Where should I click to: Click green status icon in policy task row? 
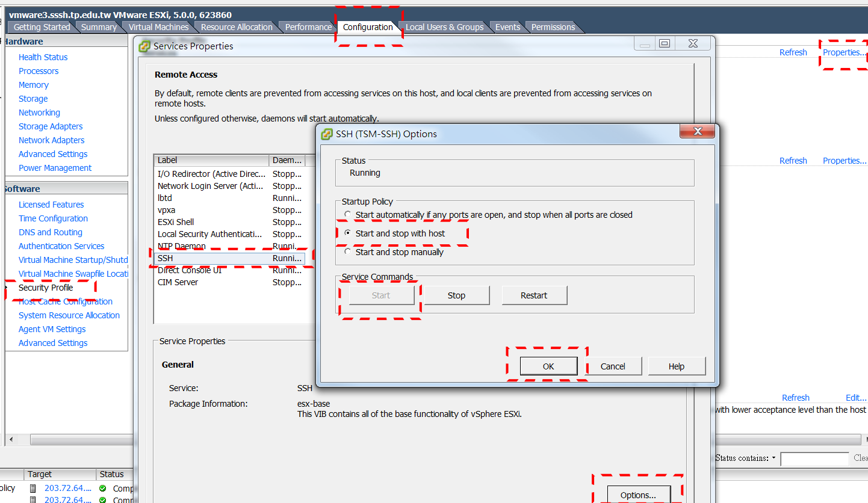(102, 488)
